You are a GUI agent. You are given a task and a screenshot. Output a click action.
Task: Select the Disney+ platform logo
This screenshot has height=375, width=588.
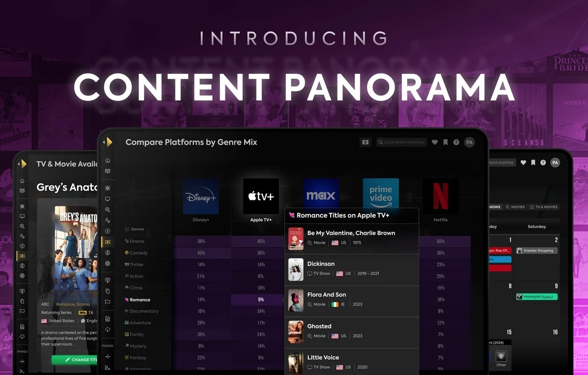pos(201,196)
